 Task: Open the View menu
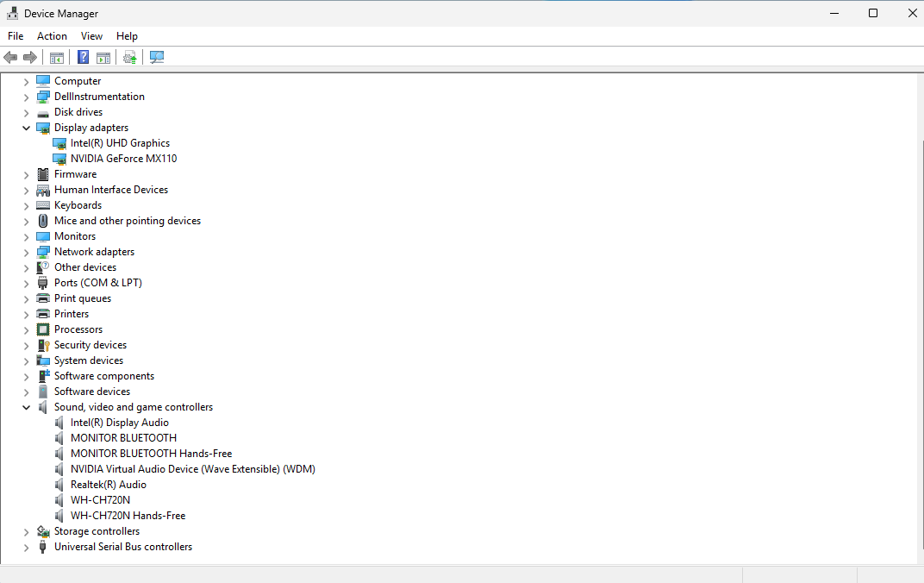91,36
